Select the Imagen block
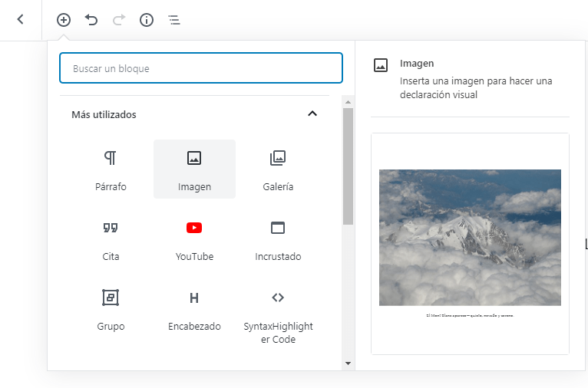Screen dimensions: 588x388 194,169
